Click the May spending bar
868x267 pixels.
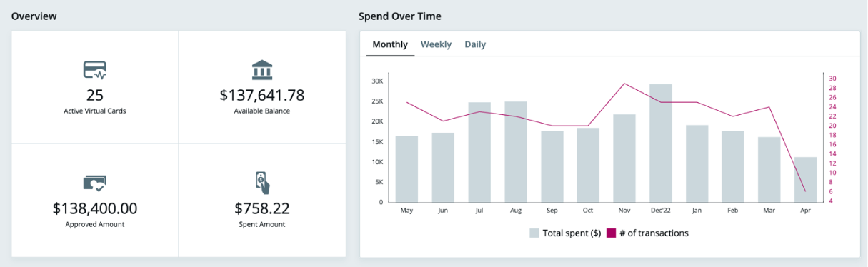coord(406,169)
